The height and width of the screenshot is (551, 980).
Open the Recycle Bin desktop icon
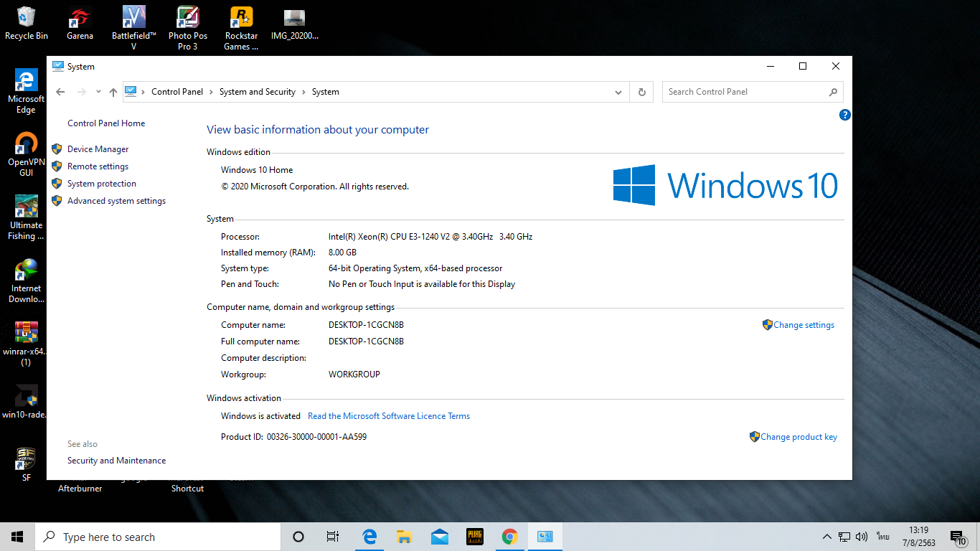[27, 23]
